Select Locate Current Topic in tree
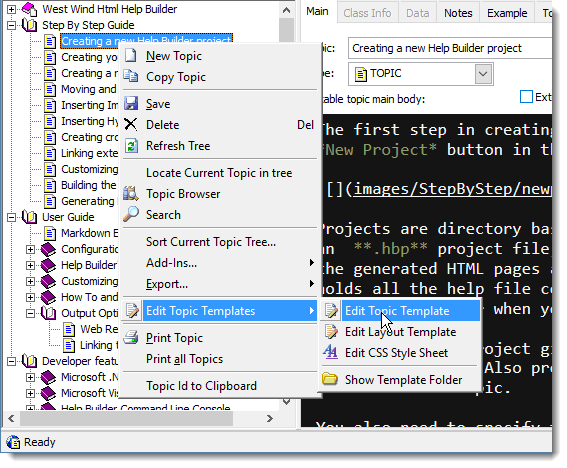Screen dimensions: 567x468 coord(220,173)
